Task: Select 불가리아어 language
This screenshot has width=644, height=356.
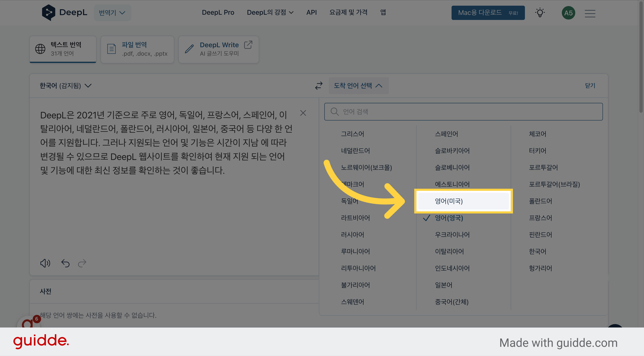Action: [x=355, y=285]
